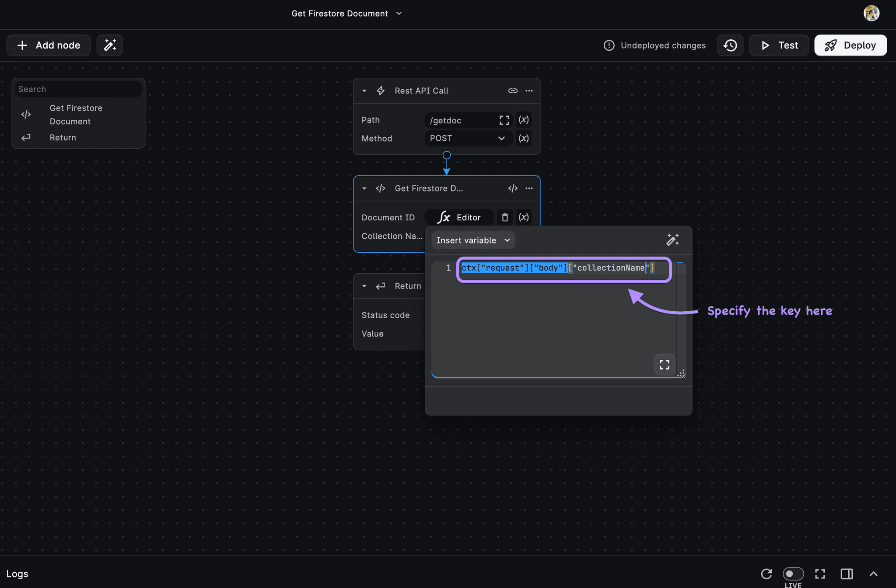Open version history clock icon
The image size is (896, 588).
[730, 45]
